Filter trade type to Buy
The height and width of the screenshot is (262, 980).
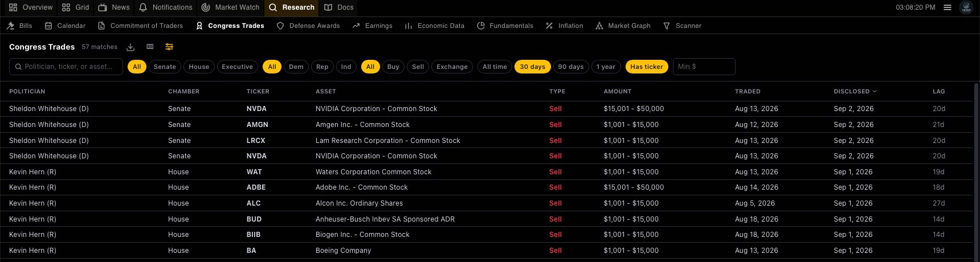coord(393,67)
